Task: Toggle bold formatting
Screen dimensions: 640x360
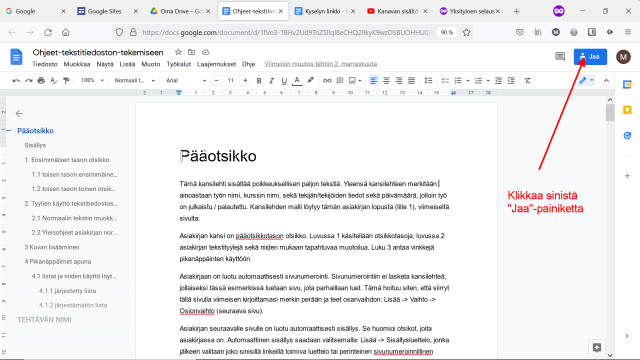Action: point(259,81)
